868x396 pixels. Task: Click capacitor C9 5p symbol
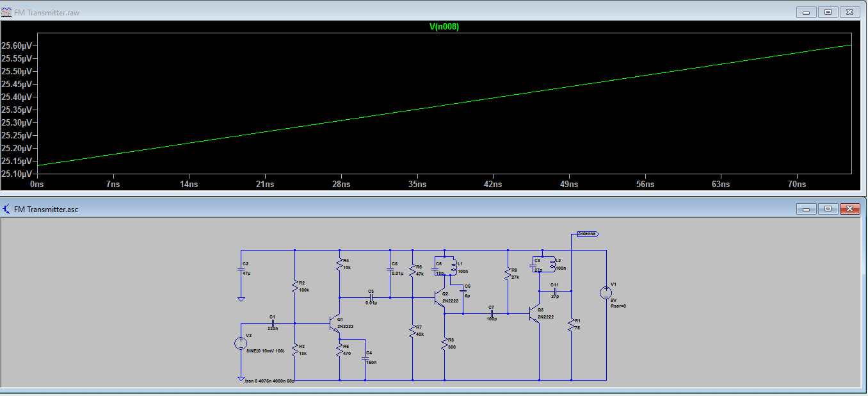point(463,292)
